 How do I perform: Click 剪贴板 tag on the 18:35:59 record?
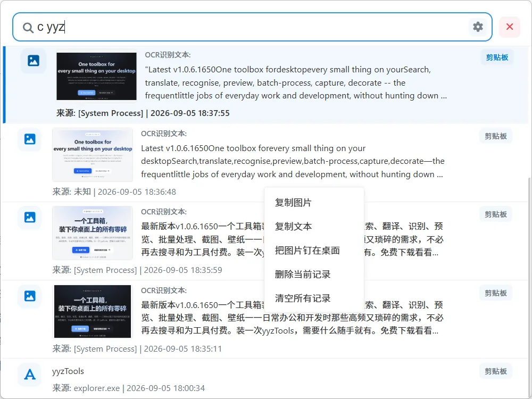coord(495,214)
